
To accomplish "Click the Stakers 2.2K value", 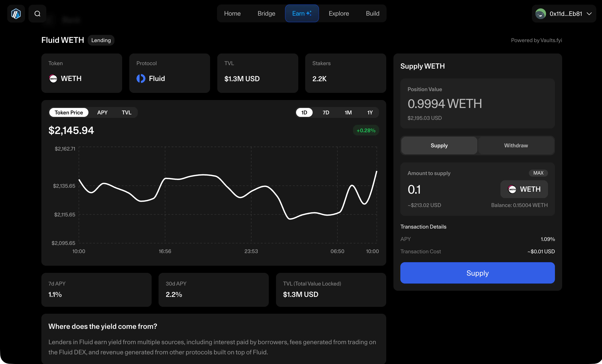I will tap(319, 79).
